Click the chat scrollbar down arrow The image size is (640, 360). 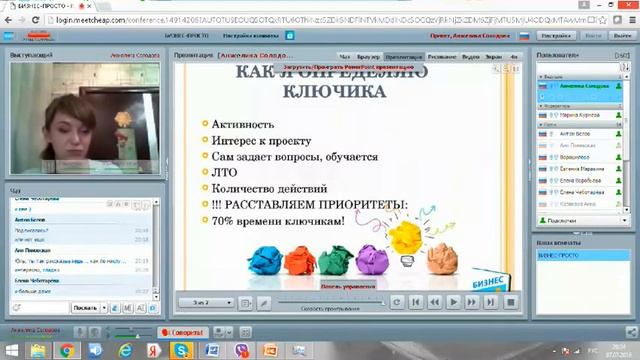point(156,297)
